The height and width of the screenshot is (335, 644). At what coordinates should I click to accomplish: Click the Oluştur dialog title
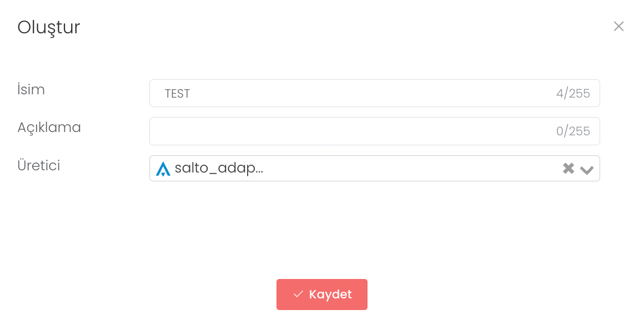[x=49, y=27]
